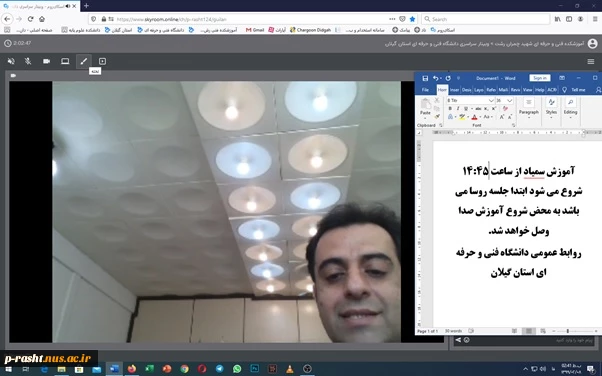Toggle strikethrough abc formatting in Word

[x=478, y=109]
